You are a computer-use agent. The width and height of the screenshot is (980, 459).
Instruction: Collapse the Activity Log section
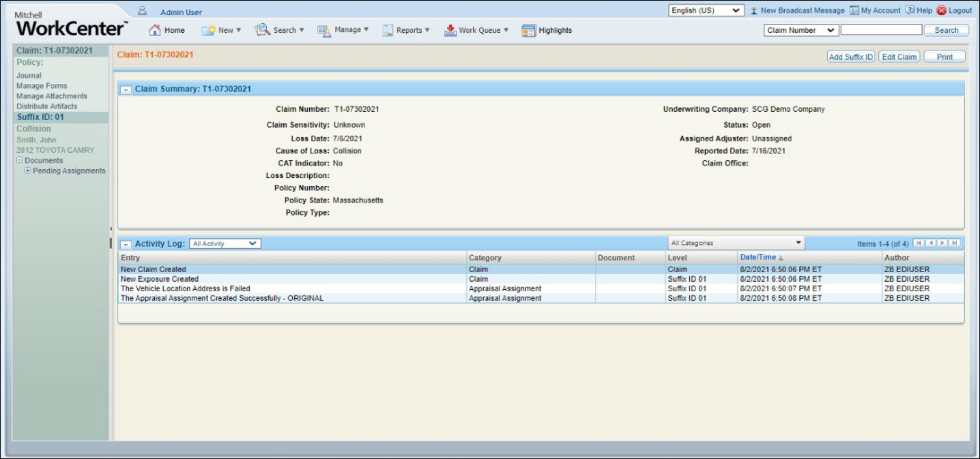(126, 243)
